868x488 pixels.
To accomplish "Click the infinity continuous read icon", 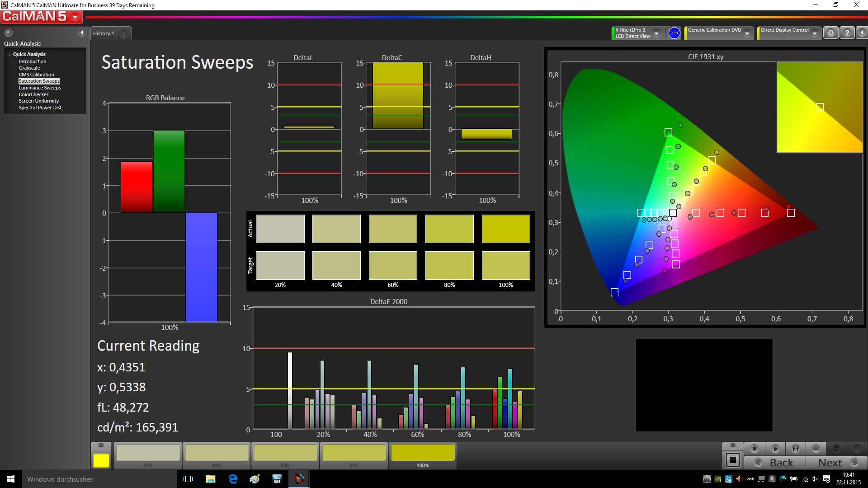I will point(816,449).
